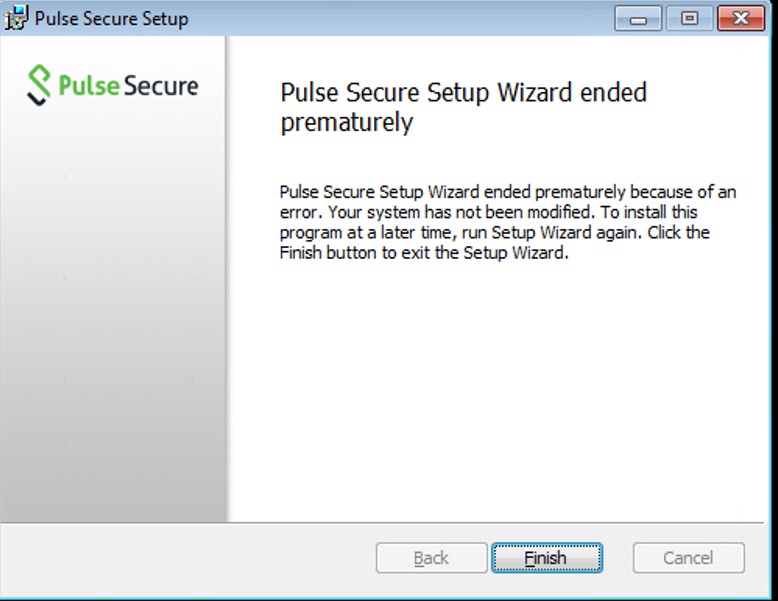Click the "Pulse Secure Setup" title bar text
This screenshot has width=778, height=601.
tap(111, 19)
